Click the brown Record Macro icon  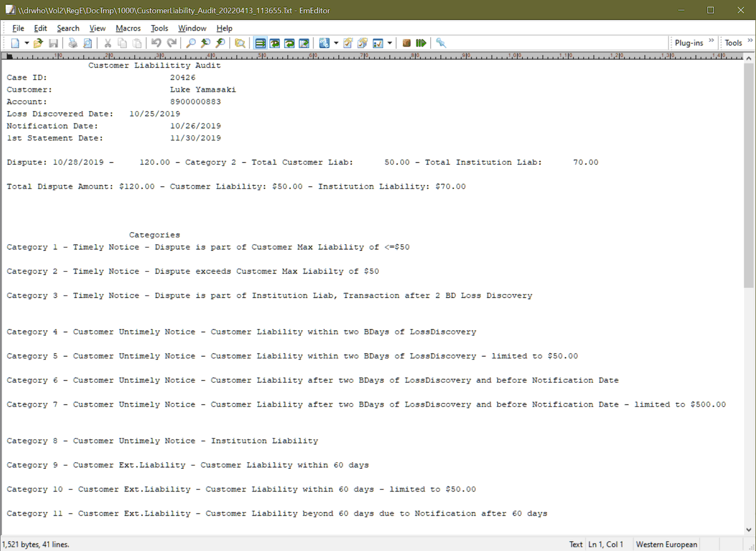coord(406,43)
